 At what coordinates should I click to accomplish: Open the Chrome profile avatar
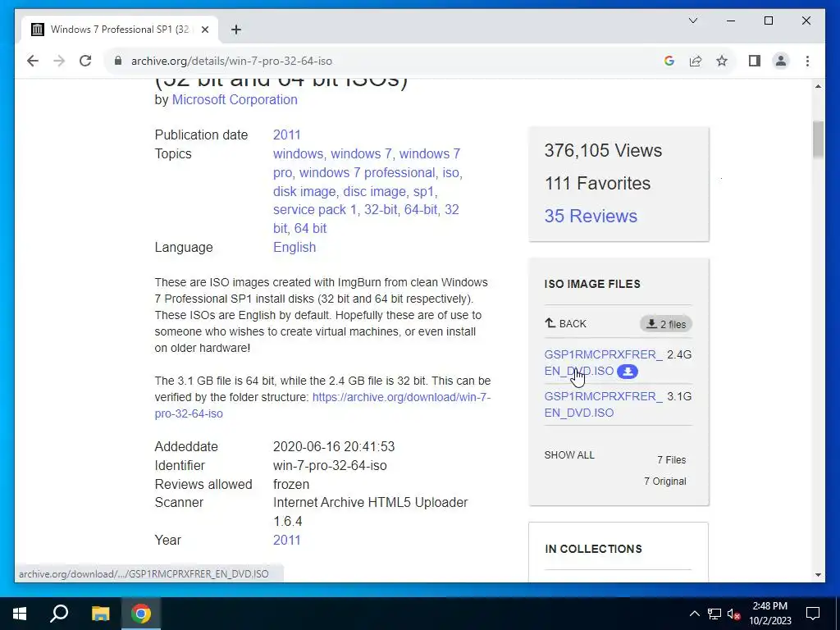click(x=781, y=61)
